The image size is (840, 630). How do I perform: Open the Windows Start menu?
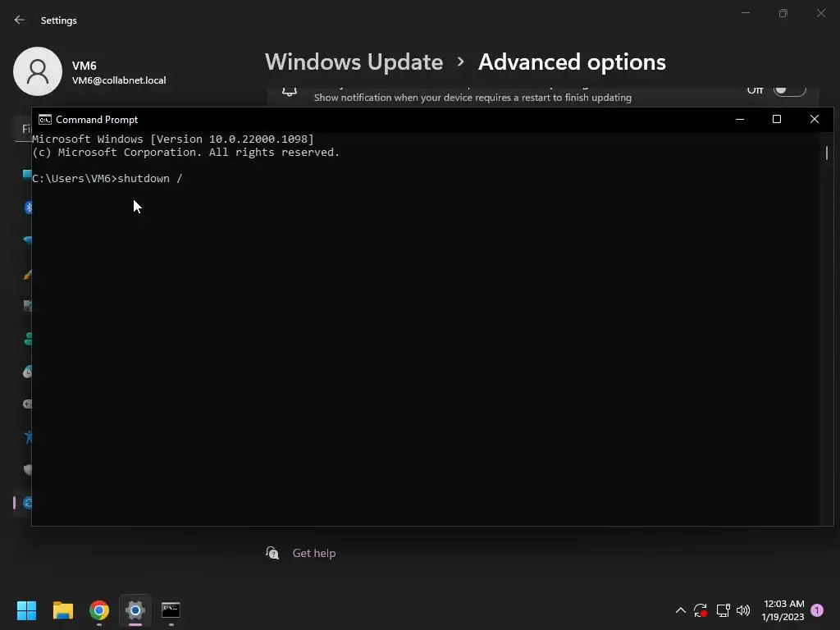[x=26, y=610]
